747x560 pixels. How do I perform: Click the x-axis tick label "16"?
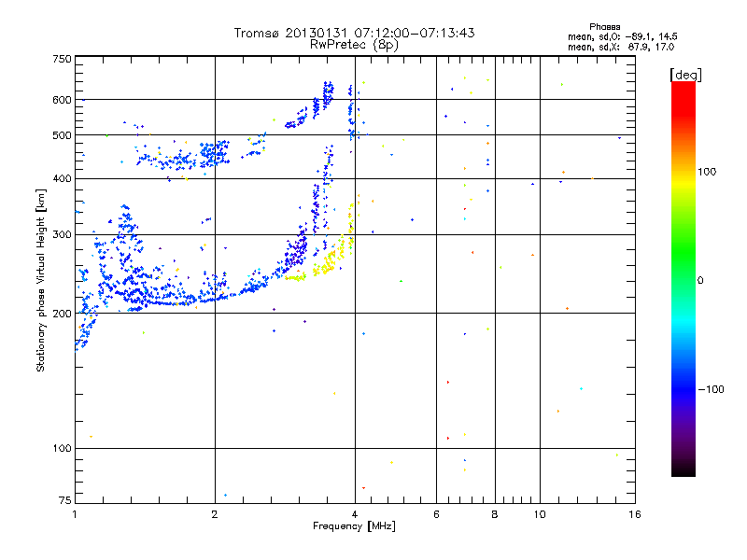635,514
